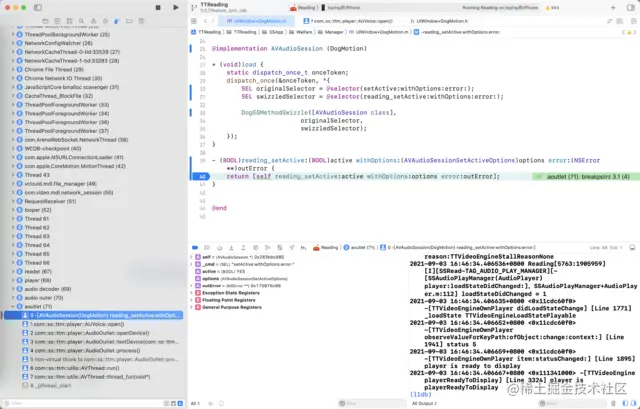Stop the running app with the stop button
640x409 pixels.
point(158,7)
